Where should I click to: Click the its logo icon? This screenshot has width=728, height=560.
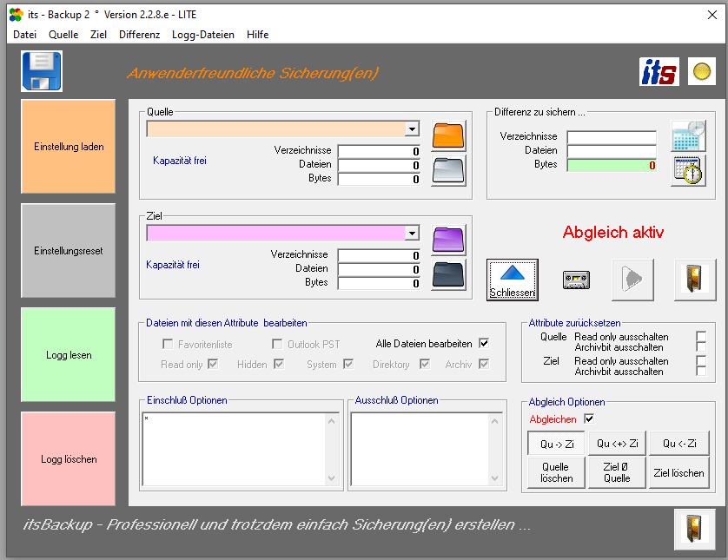tap(659, 72)
